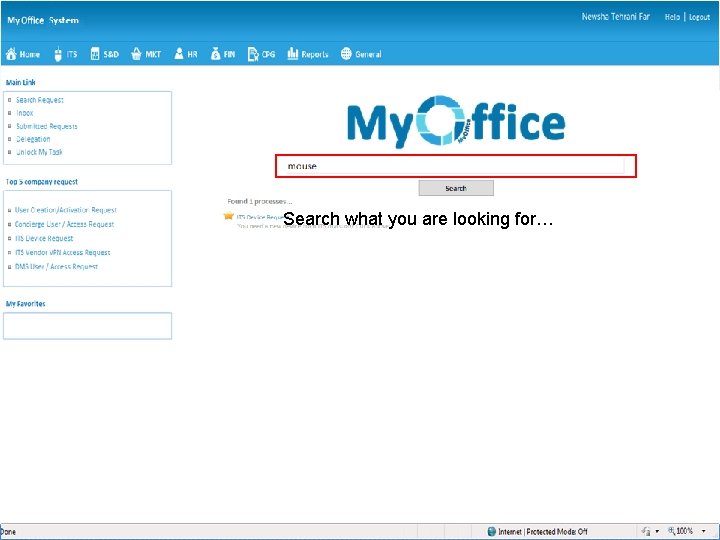Click the favorite star beside ITS Device result
The width and height of the screenshot is (720, 540).
point(228,215)
